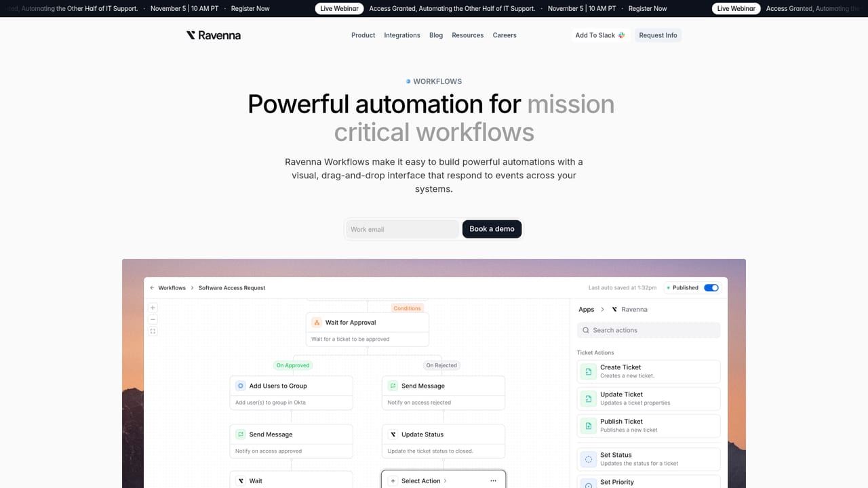Click the Add To Slack button

(600, 35)
